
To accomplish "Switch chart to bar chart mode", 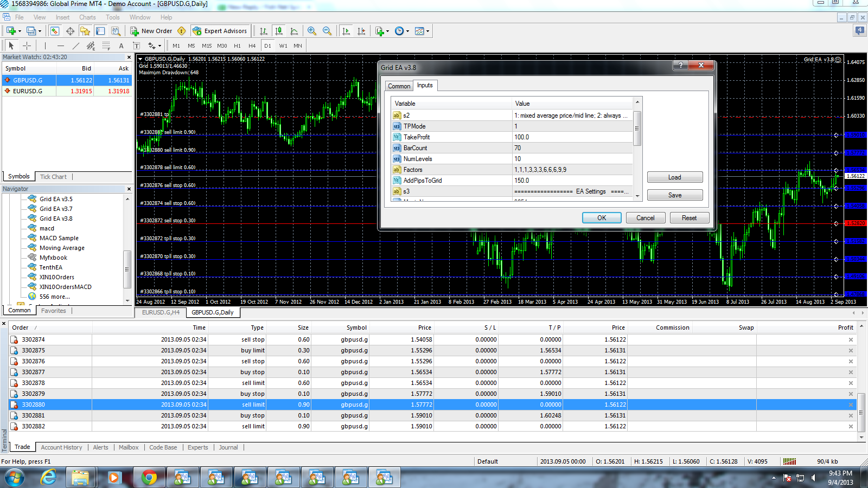I will [264, 31].
